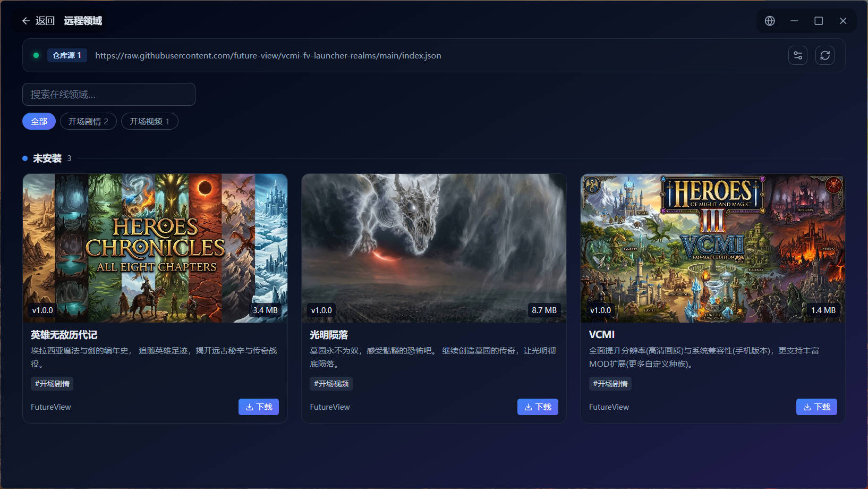Viewport: 868px width, 489px height.
Task: Click the #开场剧情 tag on VCMI card
Action: pos(610,384)
